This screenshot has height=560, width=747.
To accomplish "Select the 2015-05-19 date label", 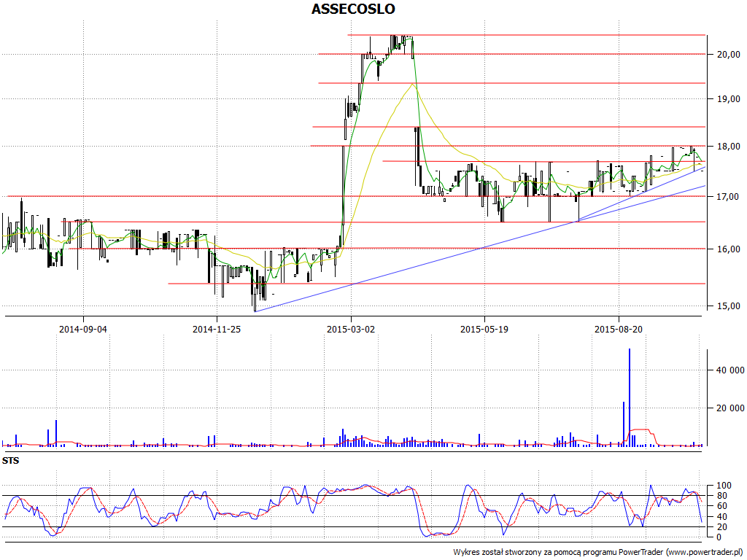I will coord(484,329).
